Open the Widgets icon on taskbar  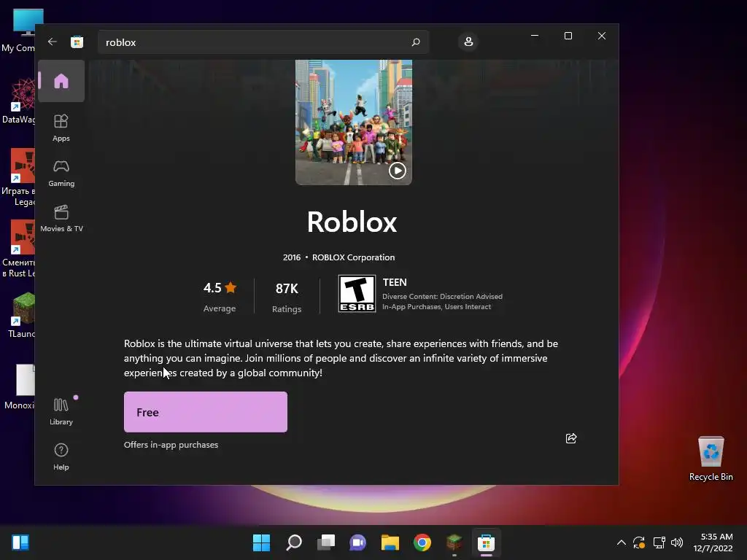(x=20, y=542)
